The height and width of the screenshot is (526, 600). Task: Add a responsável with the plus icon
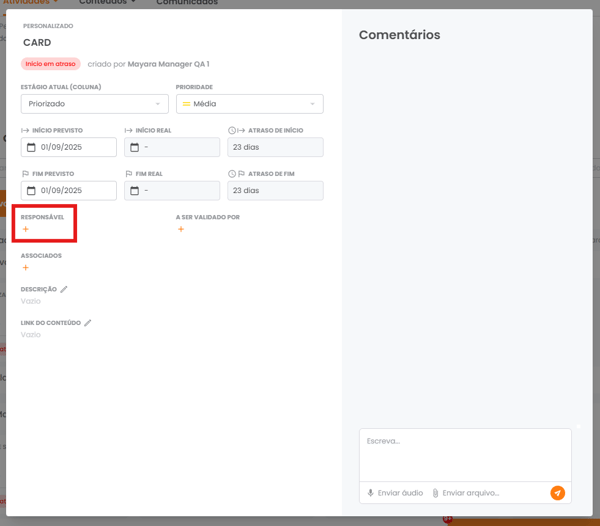click(26, 230)
